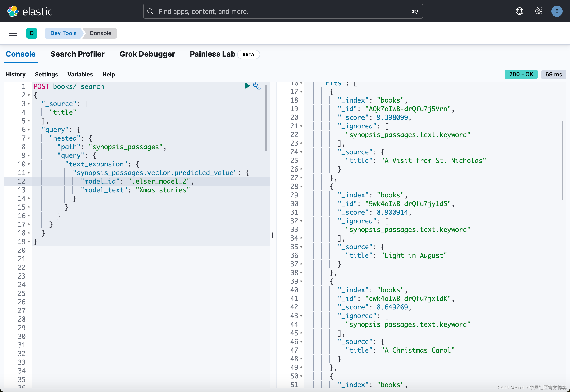Click the Find apps search field

[x=283, y=11]
